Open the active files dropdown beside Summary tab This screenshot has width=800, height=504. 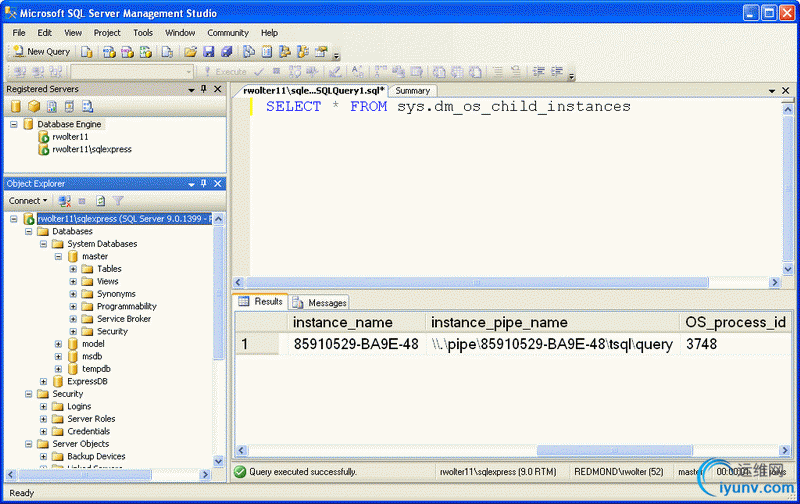772,91
